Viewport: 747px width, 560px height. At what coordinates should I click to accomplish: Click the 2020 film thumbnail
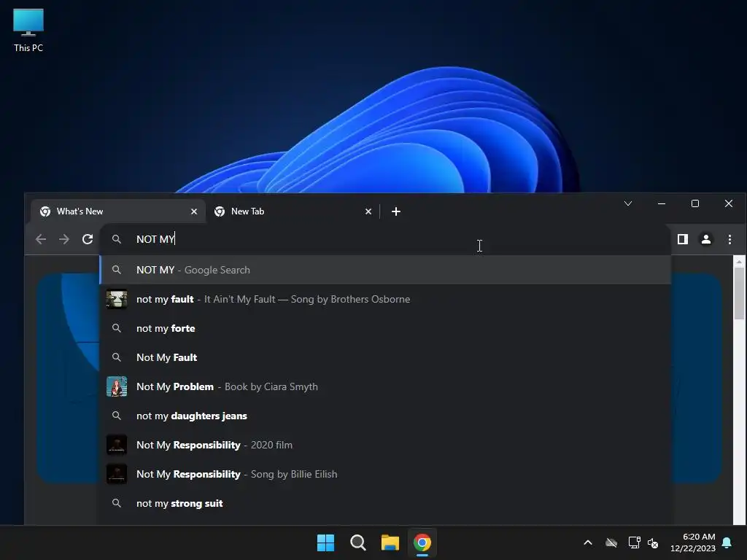(x=117, y=445)
